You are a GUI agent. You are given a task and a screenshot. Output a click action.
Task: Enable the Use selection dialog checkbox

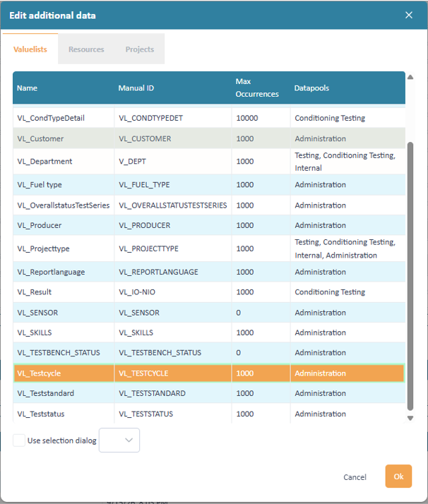tap(19, 440)
